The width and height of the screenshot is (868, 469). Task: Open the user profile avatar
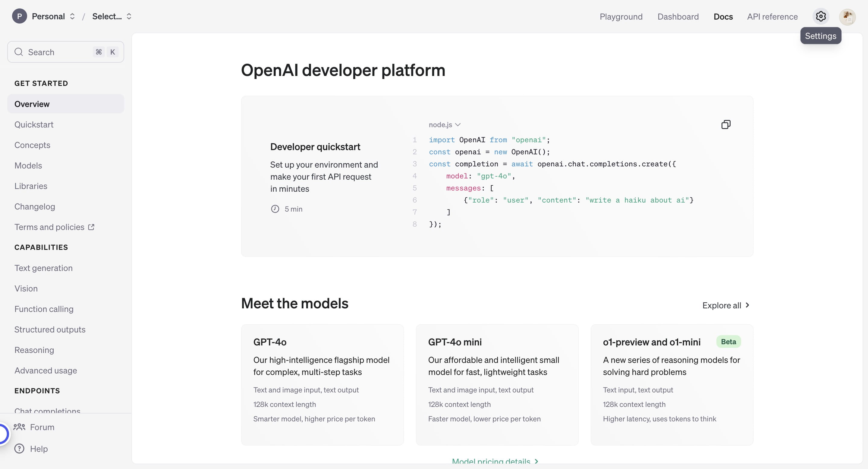(847, 17)
